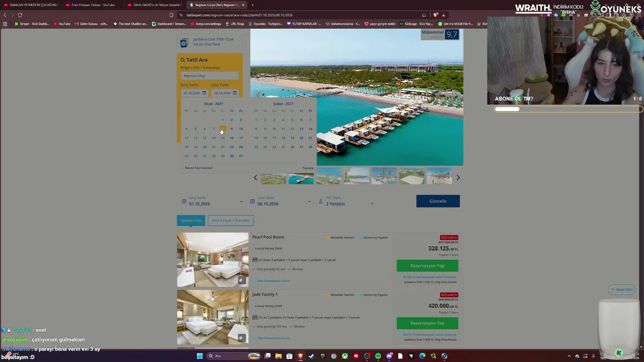Click the passport chip para icon
The width and height of the screenshot is (644, 362).
(x=184, y=42)
